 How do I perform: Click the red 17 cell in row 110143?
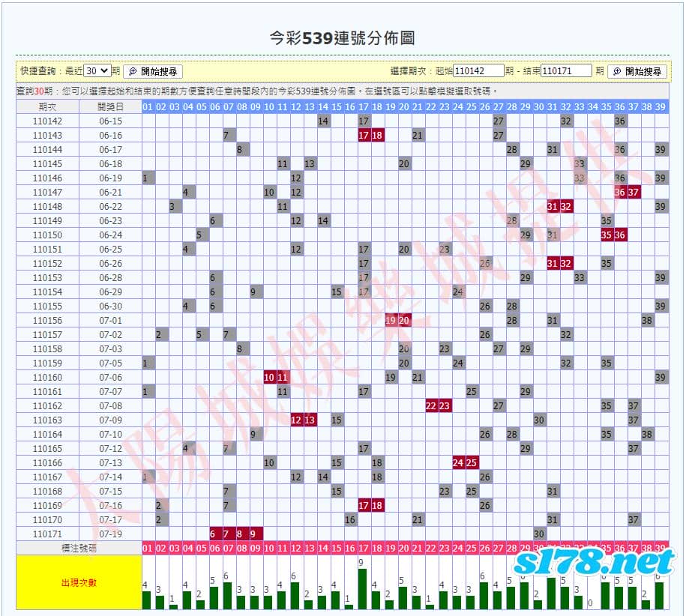click(x=364, y=135)
